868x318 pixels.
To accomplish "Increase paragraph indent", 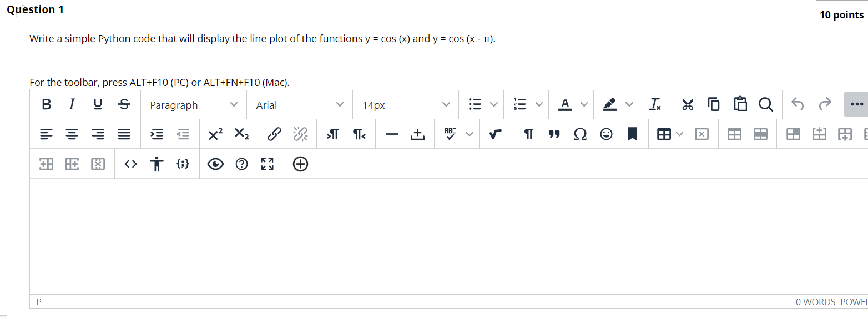I will point(157,134).
